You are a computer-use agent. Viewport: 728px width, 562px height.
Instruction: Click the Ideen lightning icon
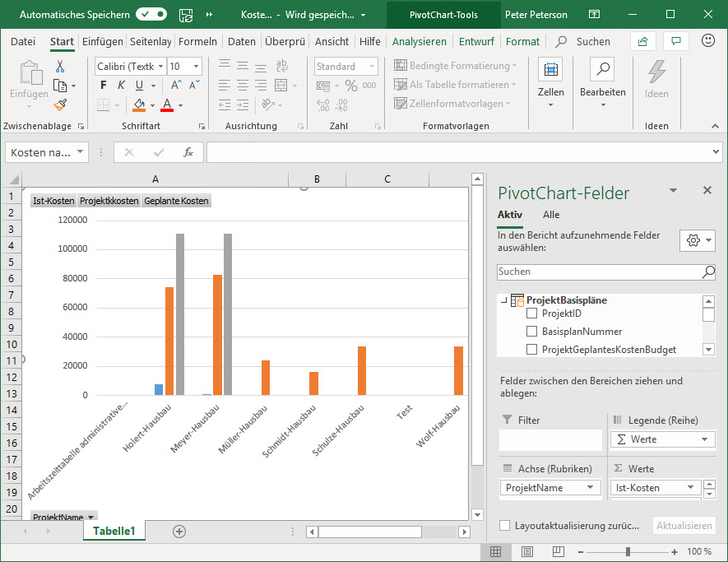coord(656,72)
